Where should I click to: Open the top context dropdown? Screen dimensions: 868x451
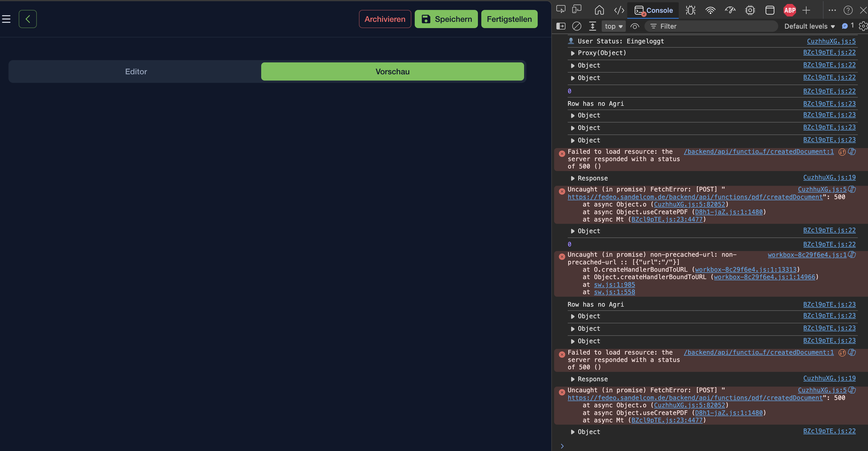[614, 26]
